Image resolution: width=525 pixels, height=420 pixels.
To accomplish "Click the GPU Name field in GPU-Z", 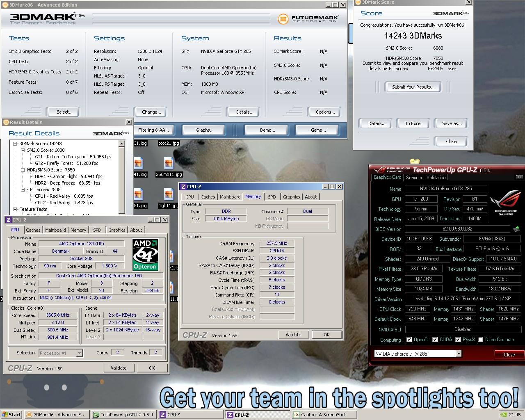I will (x=446, y=189).
